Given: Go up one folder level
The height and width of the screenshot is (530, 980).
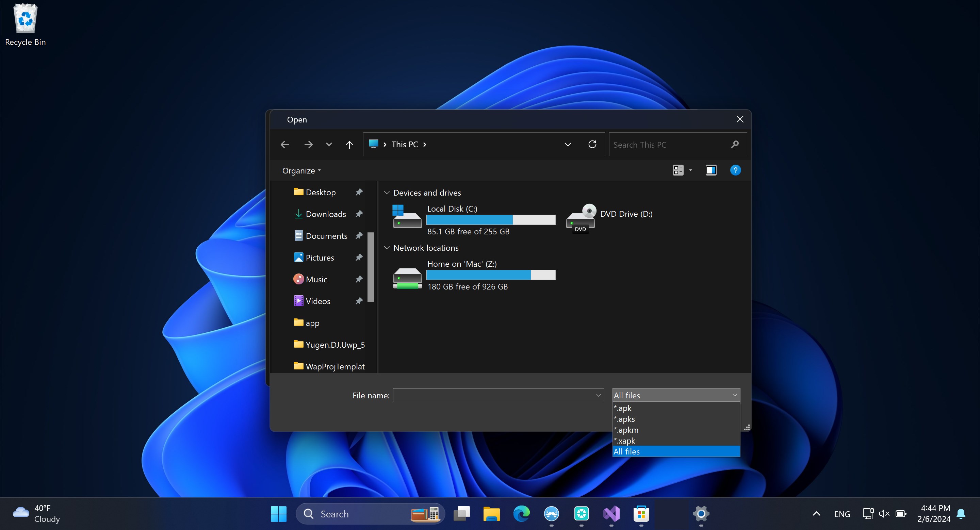Looking at the screenshot, I should click(x=349, y=145).
